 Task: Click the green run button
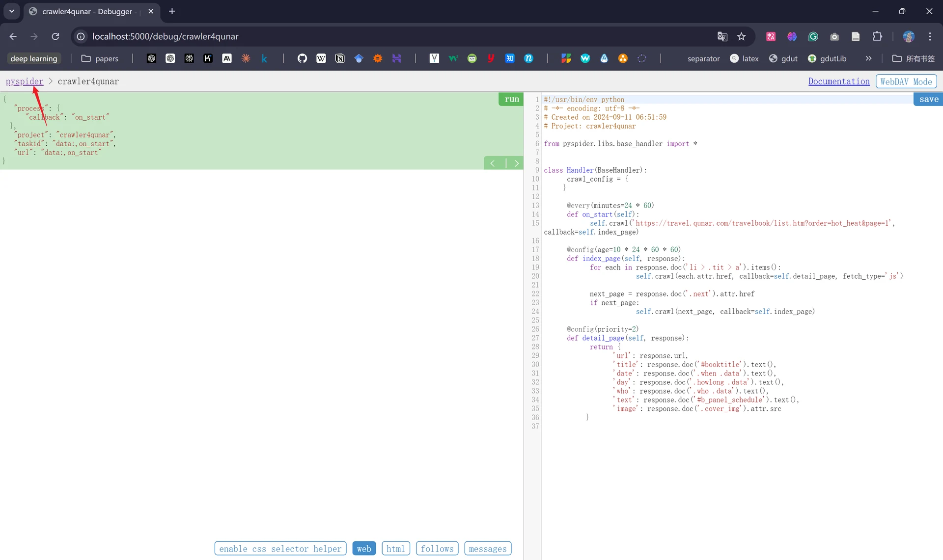[511, 99]
